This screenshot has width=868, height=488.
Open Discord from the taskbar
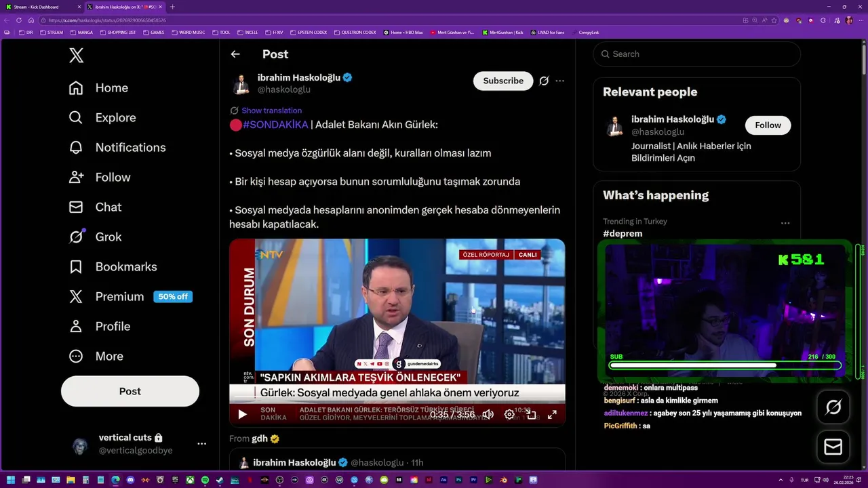click(130, 480)
